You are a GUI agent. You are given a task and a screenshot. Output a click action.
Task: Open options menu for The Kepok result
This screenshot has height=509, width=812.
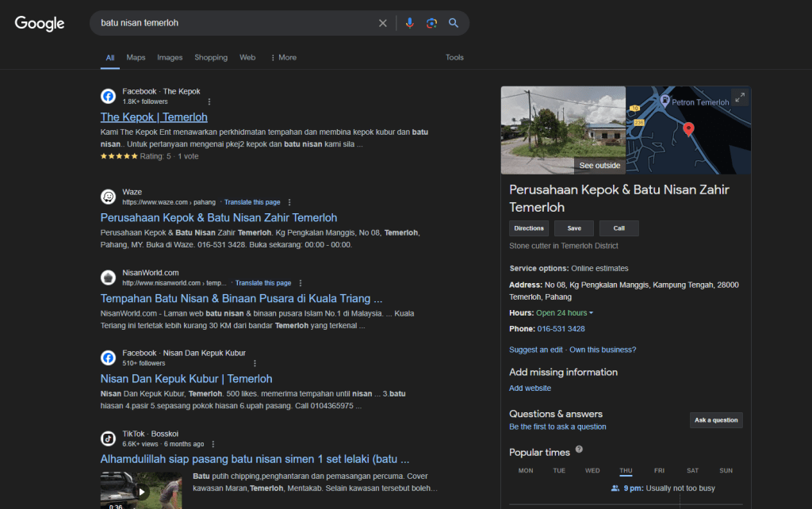click(209, 101)
